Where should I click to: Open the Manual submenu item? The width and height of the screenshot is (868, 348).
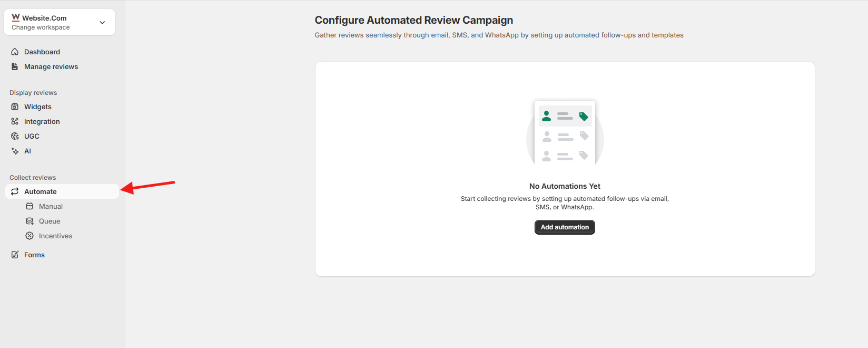tap(51, 206)
